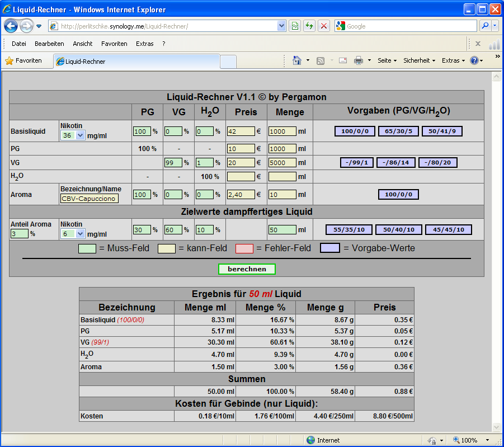504x447 pixels.
Task: Click the Internet zone globe in status bar
Action: 310,440
